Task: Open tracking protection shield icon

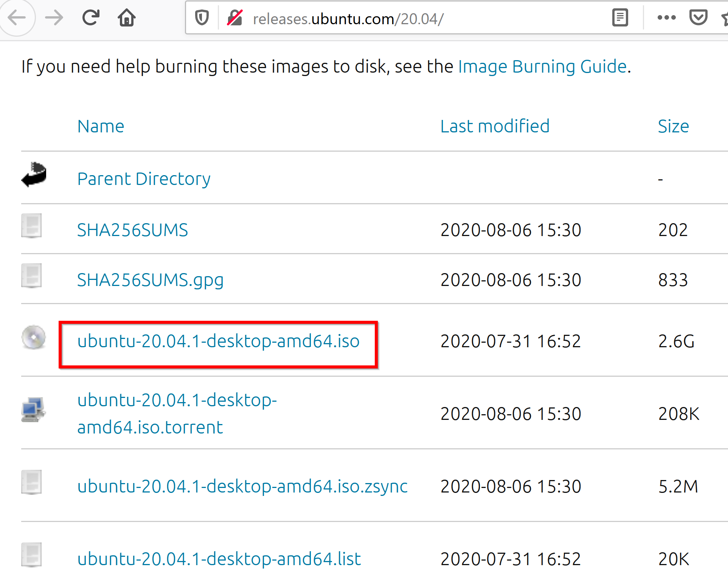Action: tap(202, 18)
